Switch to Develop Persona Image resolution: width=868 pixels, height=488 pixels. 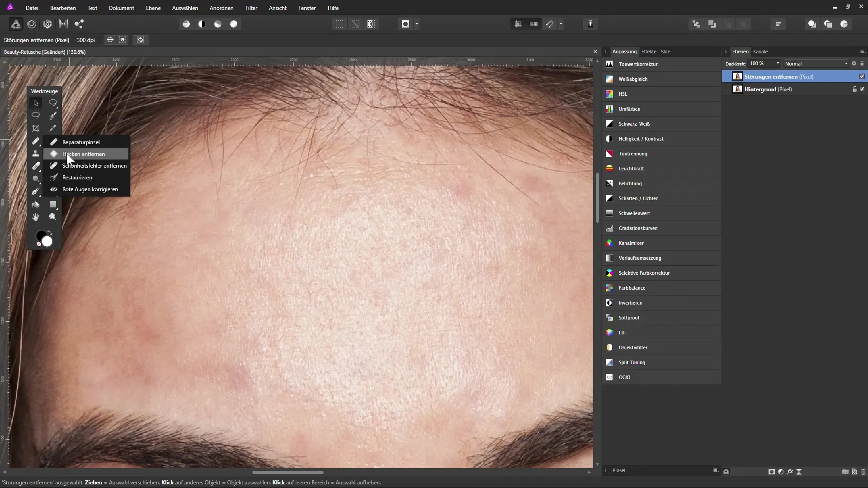pos(47,24)
